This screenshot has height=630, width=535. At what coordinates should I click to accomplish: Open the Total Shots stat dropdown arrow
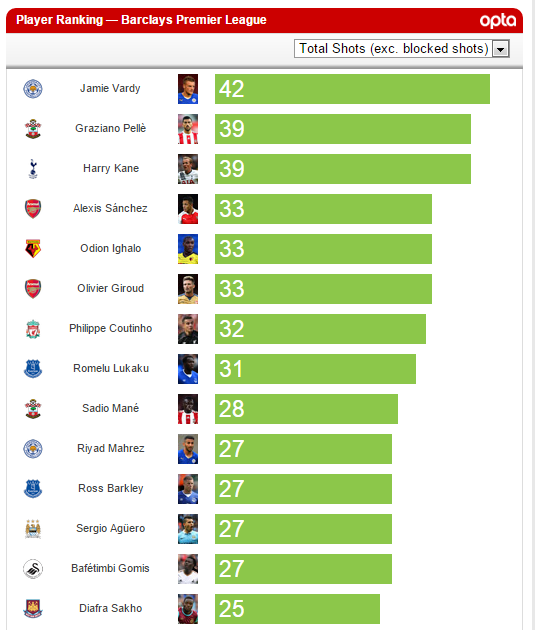point(500,49)
